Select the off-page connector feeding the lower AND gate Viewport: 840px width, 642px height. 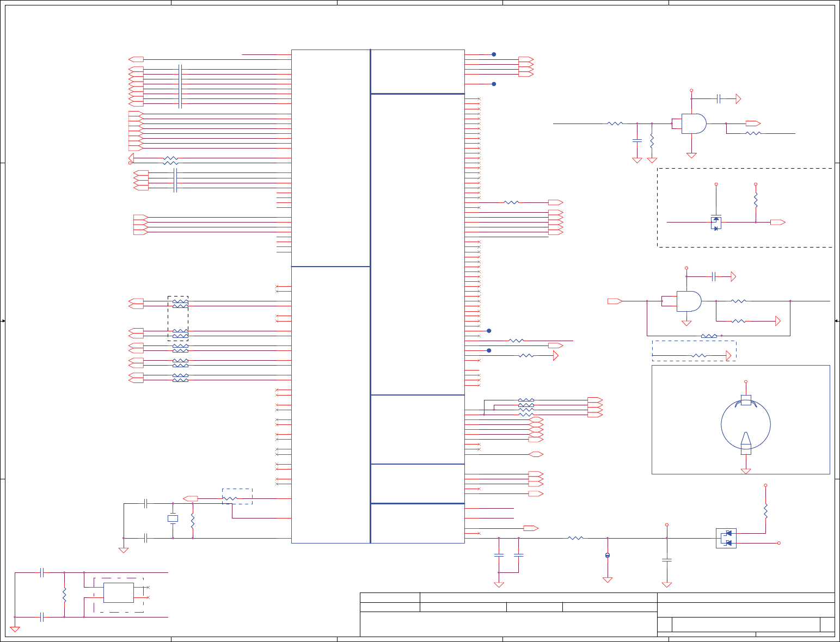615,301
